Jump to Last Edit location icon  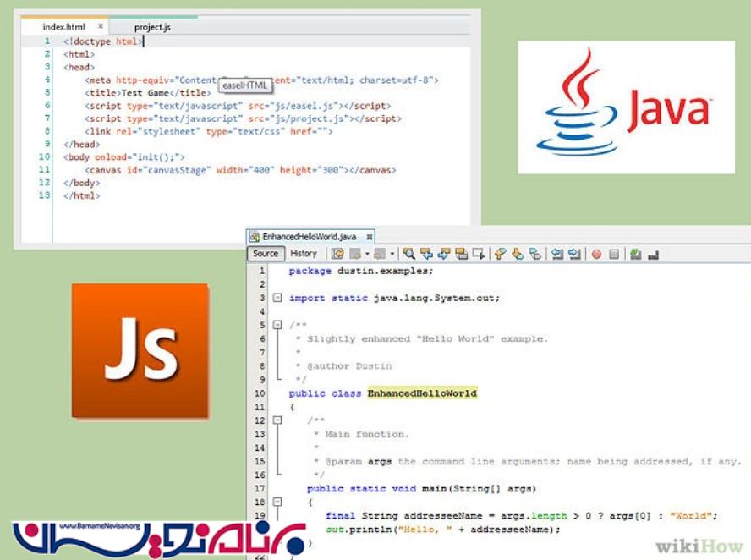(x=337, y=254)
